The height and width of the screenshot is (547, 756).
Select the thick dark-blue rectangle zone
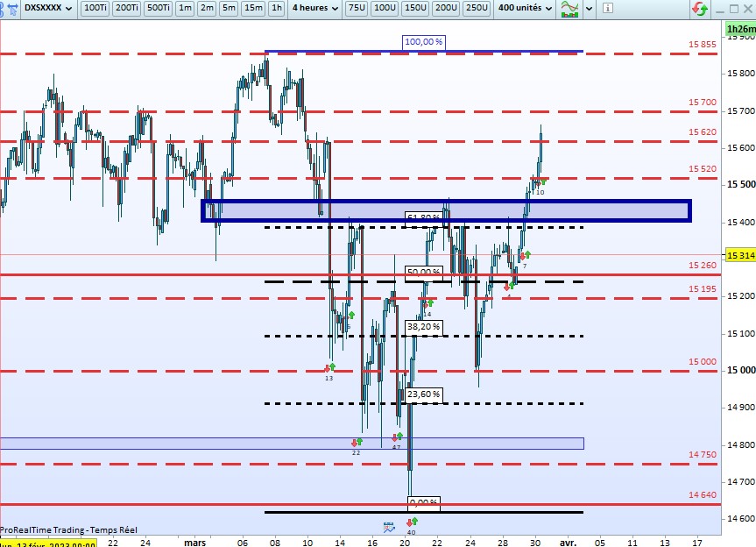coord(447,210)
